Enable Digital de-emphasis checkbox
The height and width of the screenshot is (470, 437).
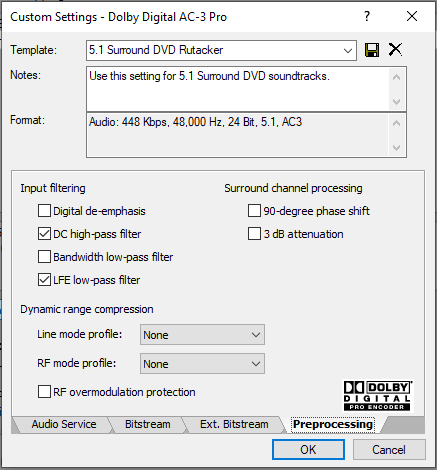point(44,211)
